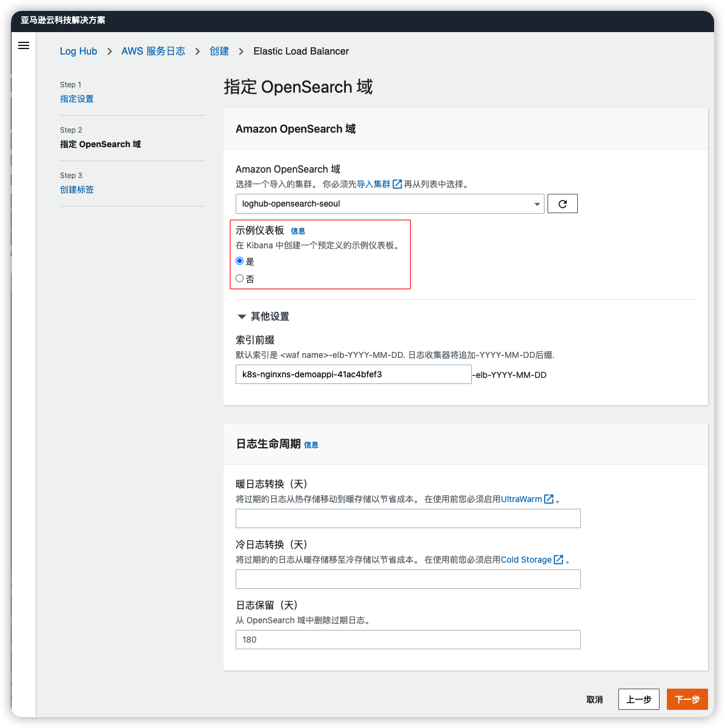The image size is (725, 728).
Task: Select 否 for sample dashboard
Action: (x=240, y=279)
